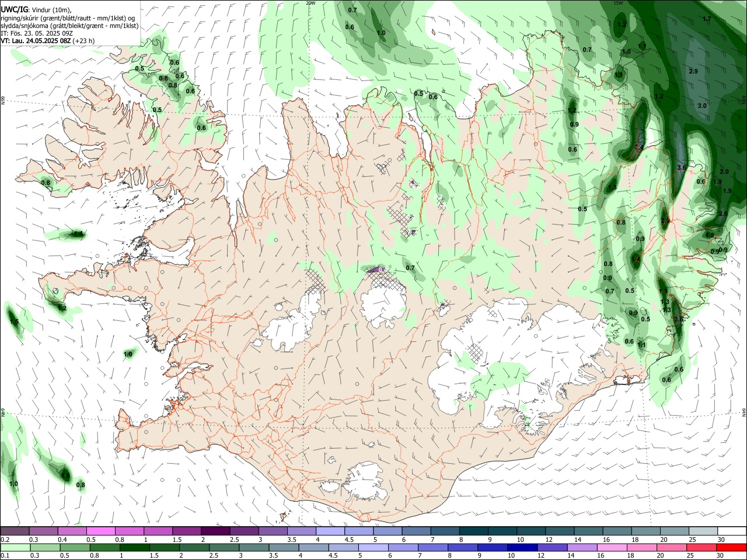Click the "3.6" precipitation value on the map
747x560 pixels.
coord(682,167)
